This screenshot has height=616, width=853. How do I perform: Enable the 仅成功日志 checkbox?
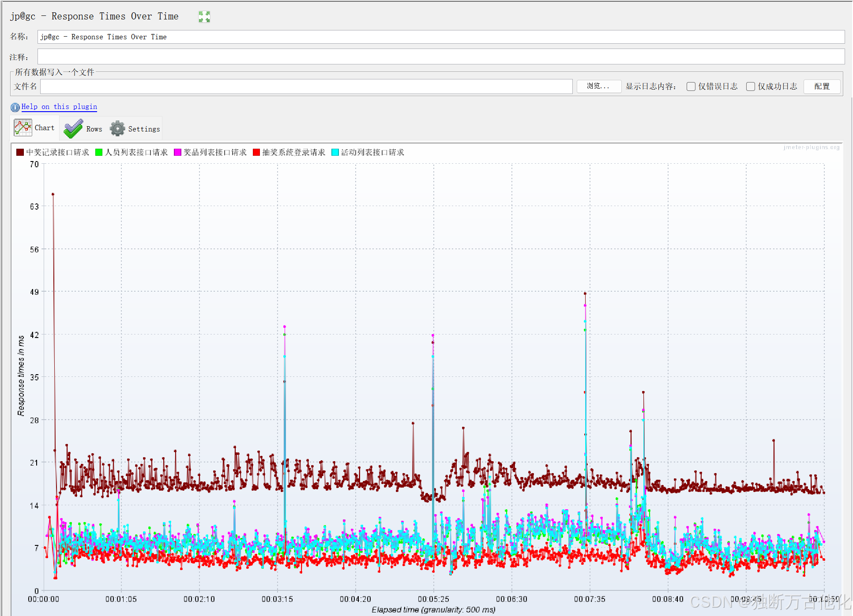[751, 86]
